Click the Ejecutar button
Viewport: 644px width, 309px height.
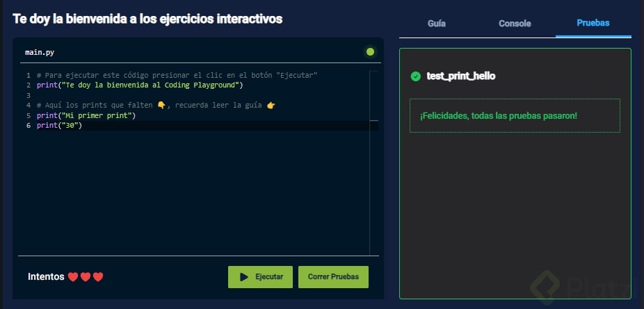point(260,277)
